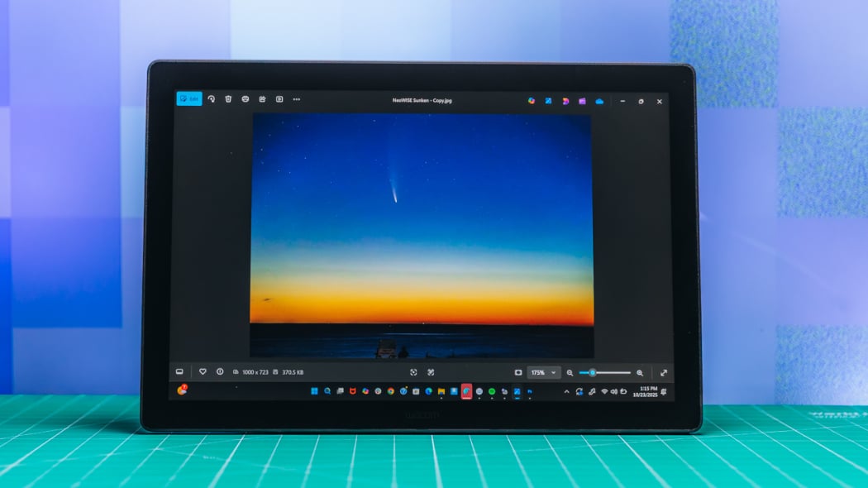The width and height of the screenshot is (868, 488).
Task: Adjust the zoom slider
Action: tap(591, 371)
